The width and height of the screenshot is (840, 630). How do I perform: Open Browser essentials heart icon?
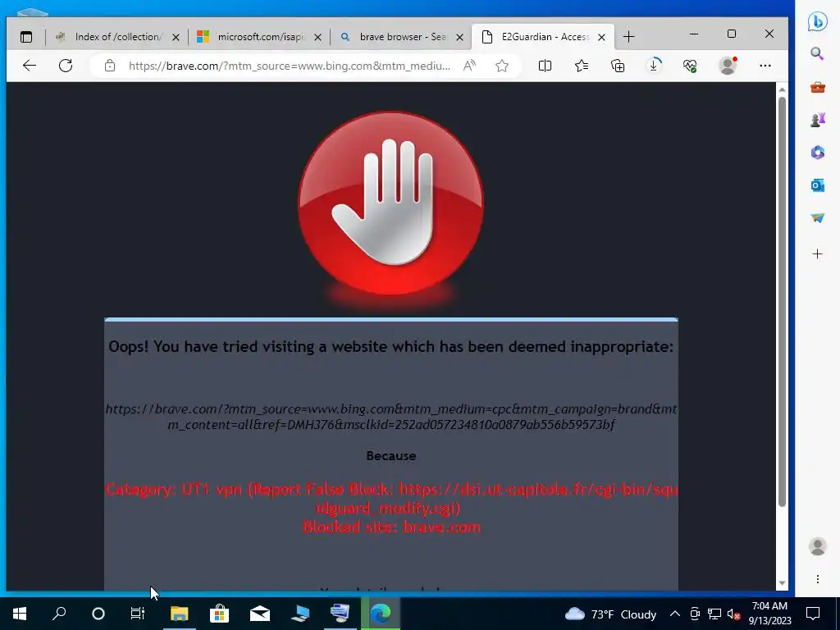click(x=690, y=66)
